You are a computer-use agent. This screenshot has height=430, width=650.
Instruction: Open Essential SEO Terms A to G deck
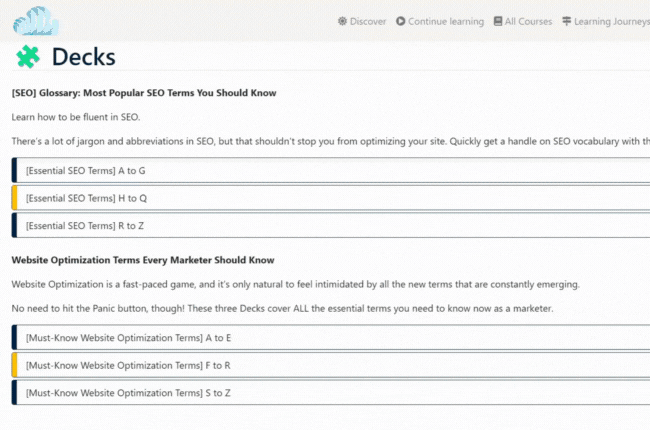pos(86,171)
